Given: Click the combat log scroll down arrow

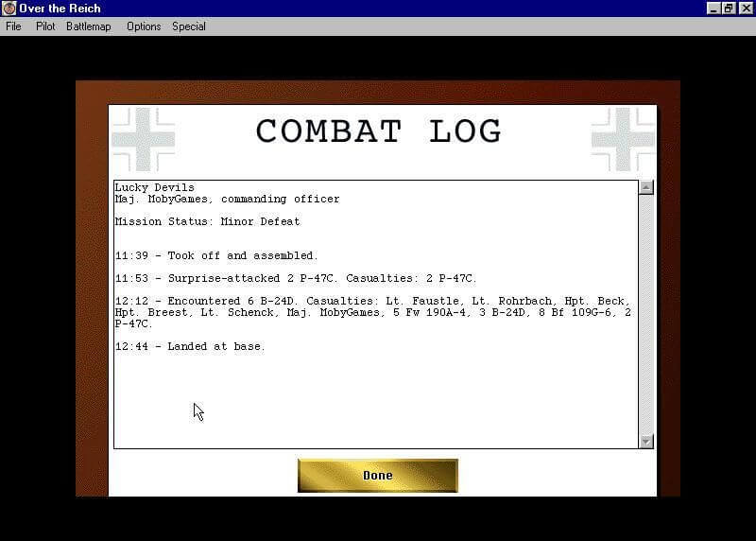Looking at the screenshot, I should pyautogui.click(x=645, y=441).
